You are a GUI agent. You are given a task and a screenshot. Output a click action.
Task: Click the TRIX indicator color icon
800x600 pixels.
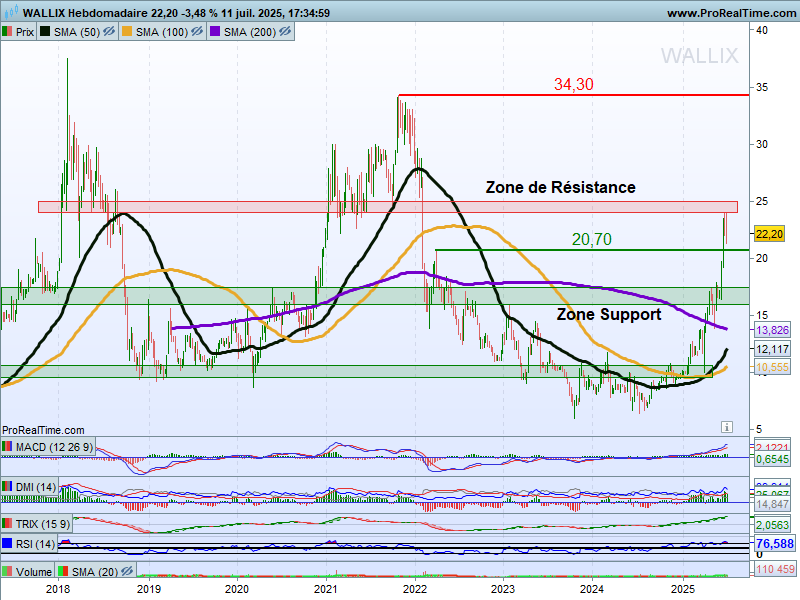pyautogui.click(x=7, y=523)
